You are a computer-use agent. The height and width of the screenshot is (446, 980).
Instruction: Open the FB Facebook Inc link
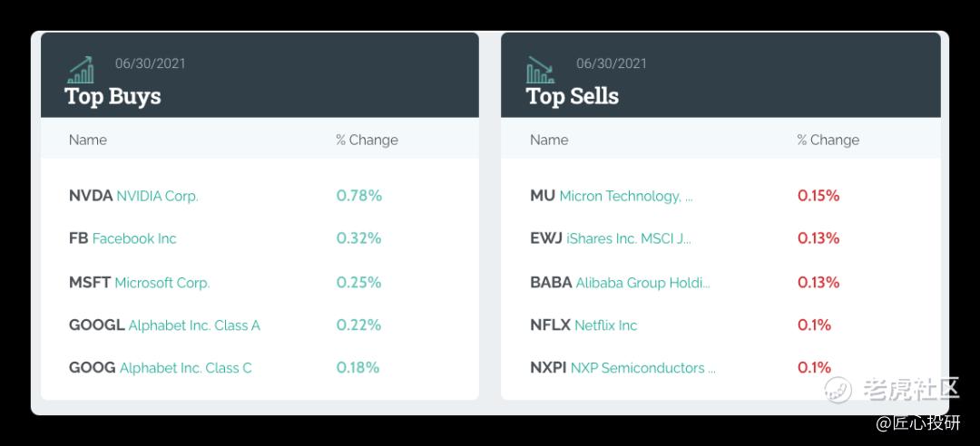click(x=122, y=238)
